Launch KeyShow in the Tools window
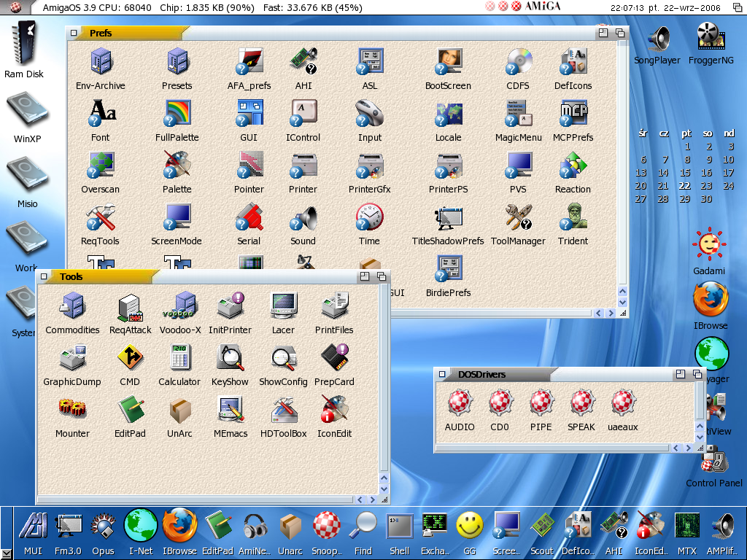 point(230,358)
